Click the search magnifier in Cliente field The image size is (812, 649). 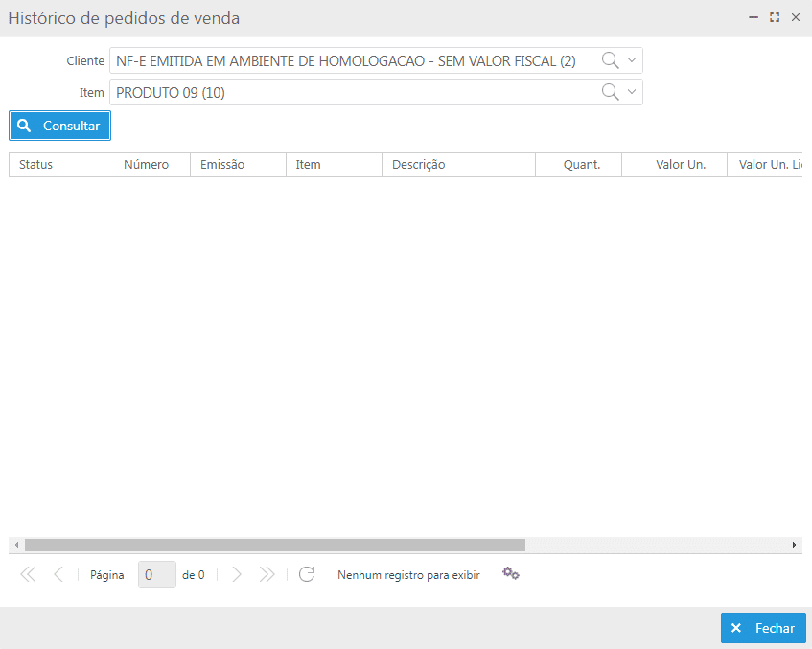click(x=610, y=60)
